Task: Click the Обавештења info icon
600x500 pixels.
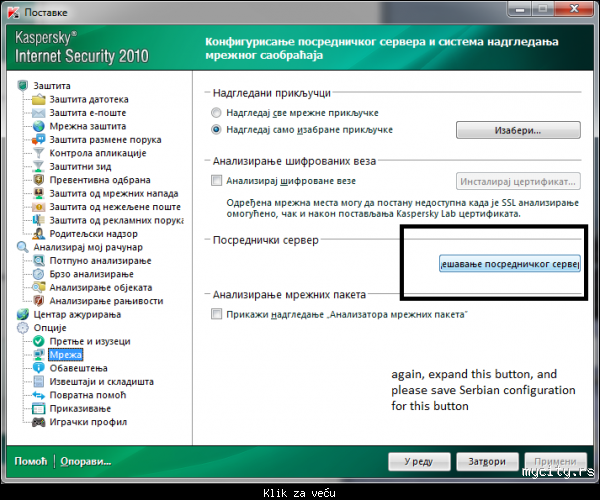Action: point(39,368)
